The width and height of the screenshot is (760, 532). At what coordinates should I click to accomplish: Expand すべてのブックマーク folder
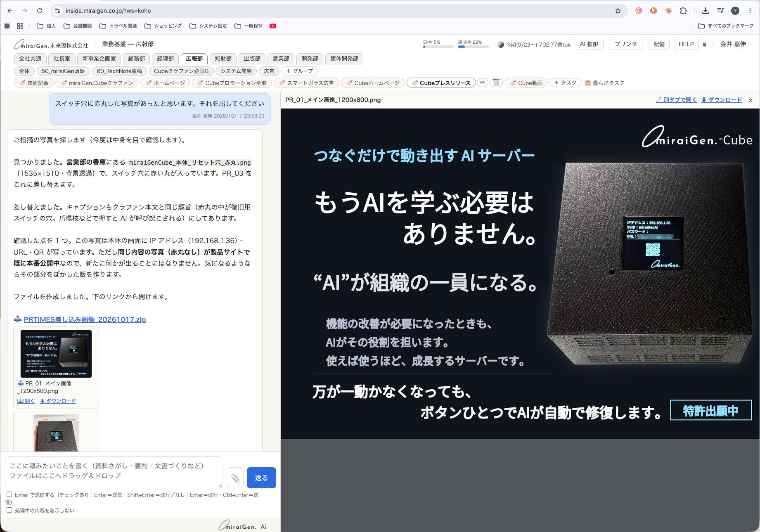pos(726,26)
